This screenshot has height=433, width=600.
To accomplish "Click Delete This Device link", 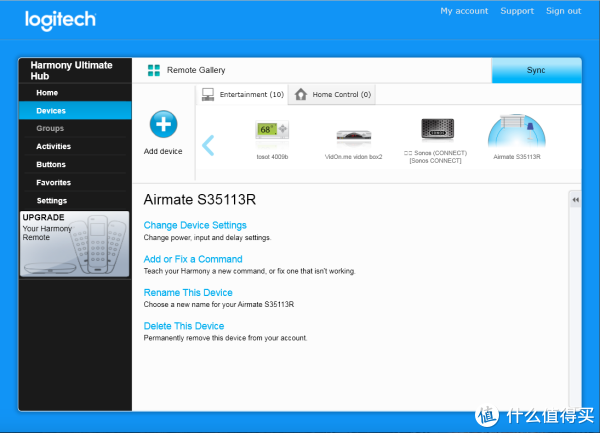I will tap(184, 326).
